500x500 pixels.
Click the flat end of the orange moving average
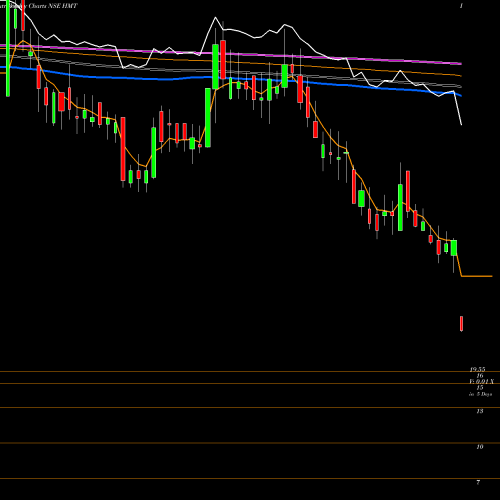point(477,276)
